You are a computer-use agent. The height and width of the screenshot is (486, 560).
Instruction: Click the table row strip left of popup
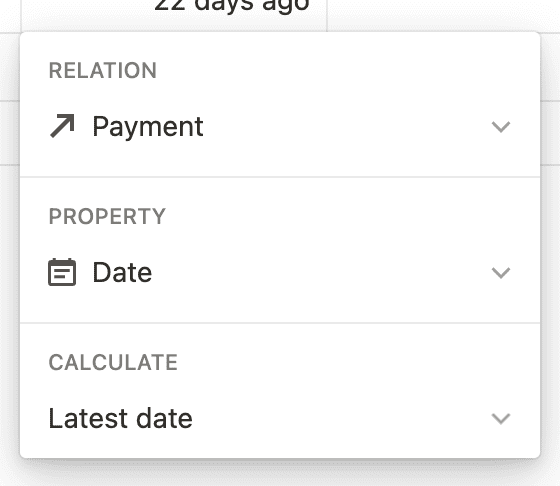tap(10, 133)
